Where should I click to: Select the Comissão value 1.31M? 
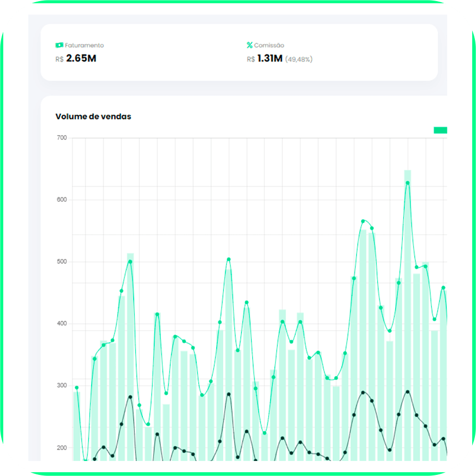point(270,58)
